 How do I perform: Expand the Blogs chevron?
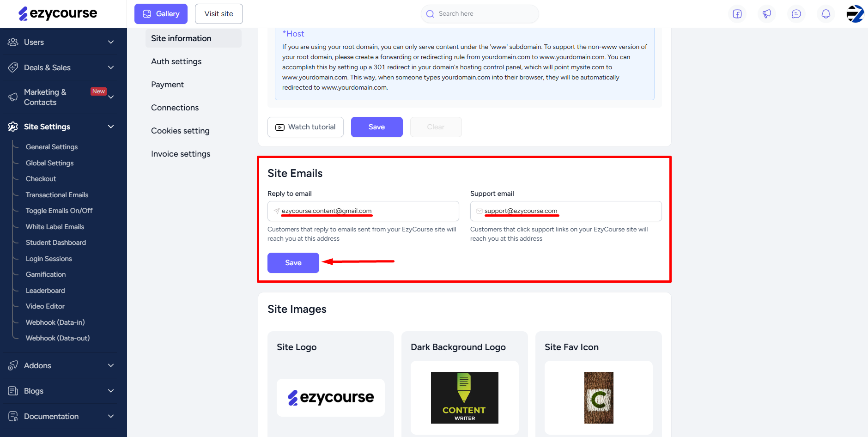(x=111, y=391)
